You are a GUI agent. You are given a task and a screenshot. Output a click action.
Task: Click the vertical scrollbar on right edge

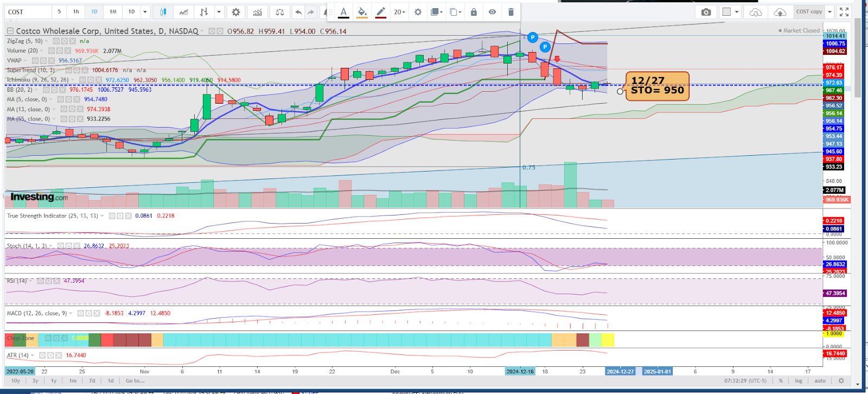(857, 58)
